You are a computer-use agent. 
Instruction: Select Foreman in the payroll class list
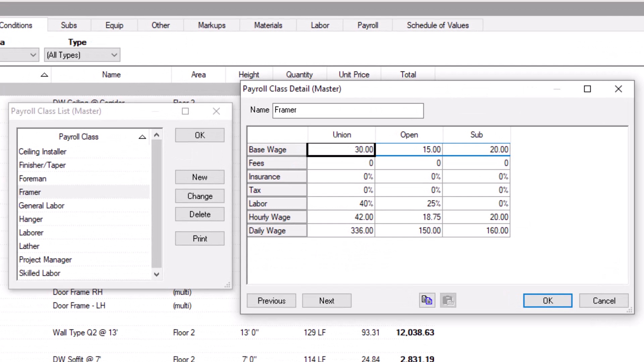(33, 179)
